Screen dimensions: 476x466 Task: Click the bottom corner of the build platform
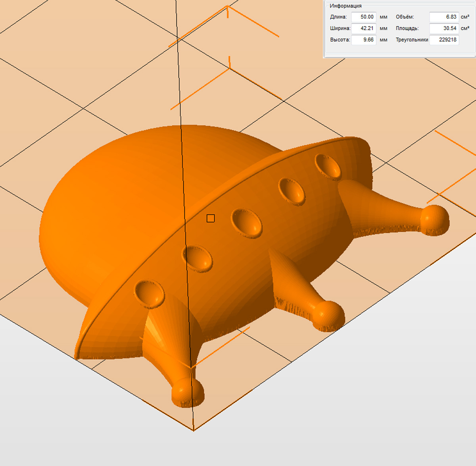pos(194,430)
